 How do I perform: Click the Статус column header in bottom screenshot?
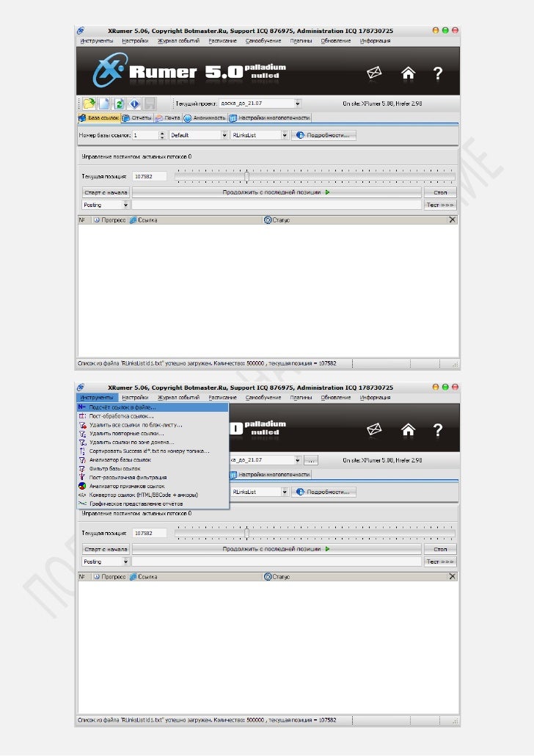tap(277, 577)
